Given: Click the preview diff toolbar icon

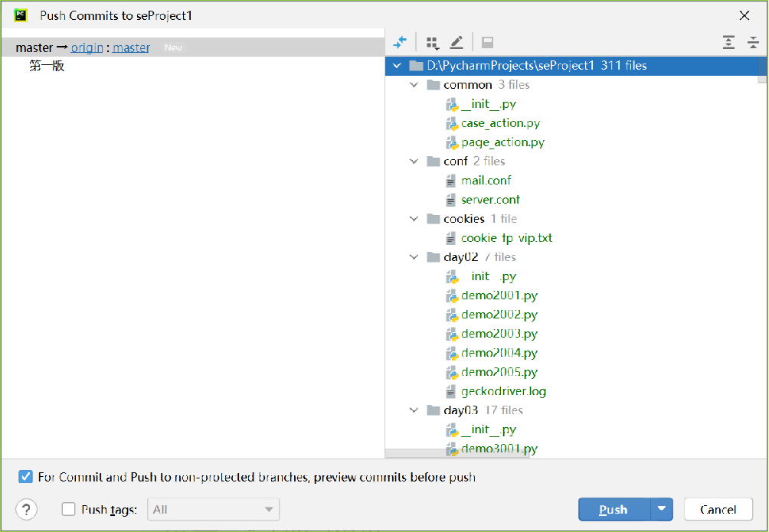Looking at the screenshot, I should [487, 43].
